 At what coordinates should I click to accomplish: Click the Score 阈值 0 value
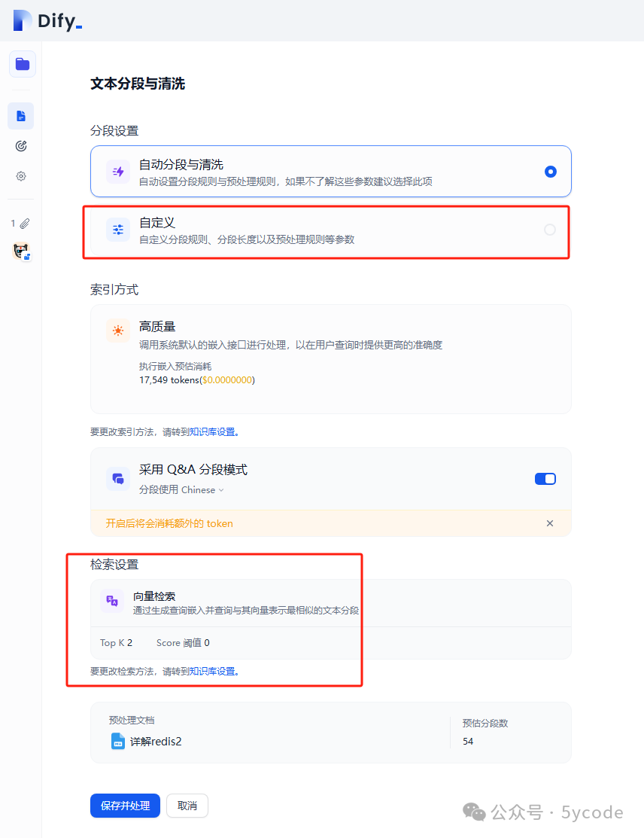pyautogui.click(x=183, y=643)
